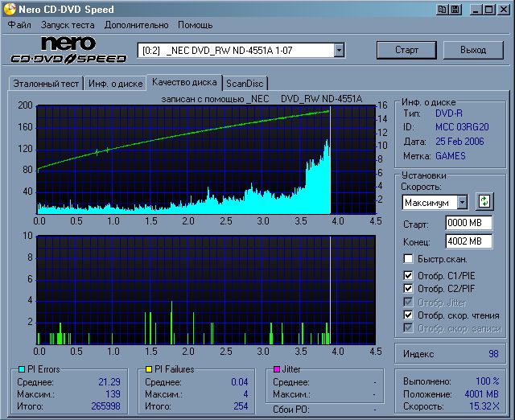Select the Инф. о диске tab
Screen dimensions: 515x420
click(115, 83)
